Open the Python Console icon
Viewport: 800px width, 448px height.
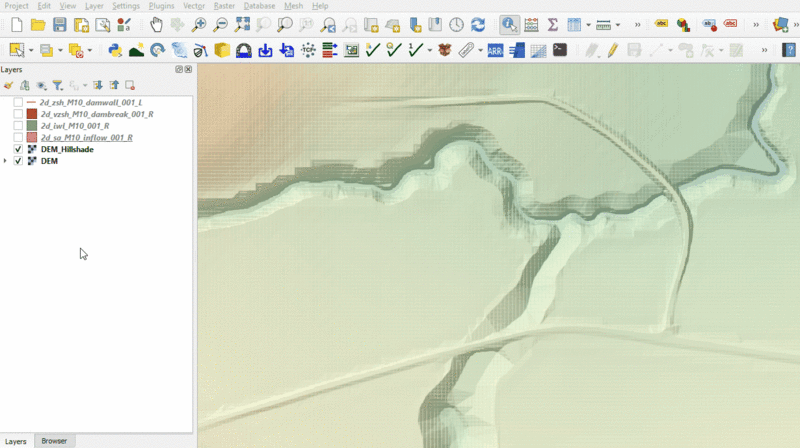[x=115, y=50]
